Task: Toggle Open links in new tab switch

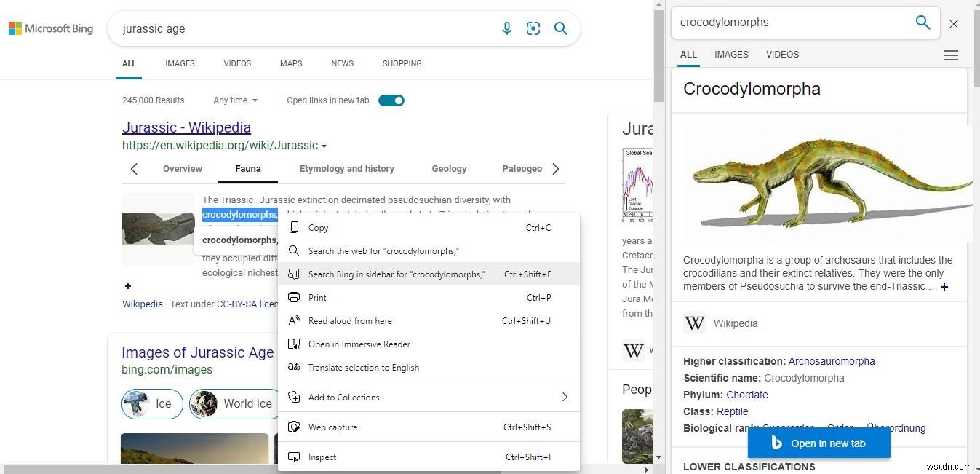Action: pos(391,100)
